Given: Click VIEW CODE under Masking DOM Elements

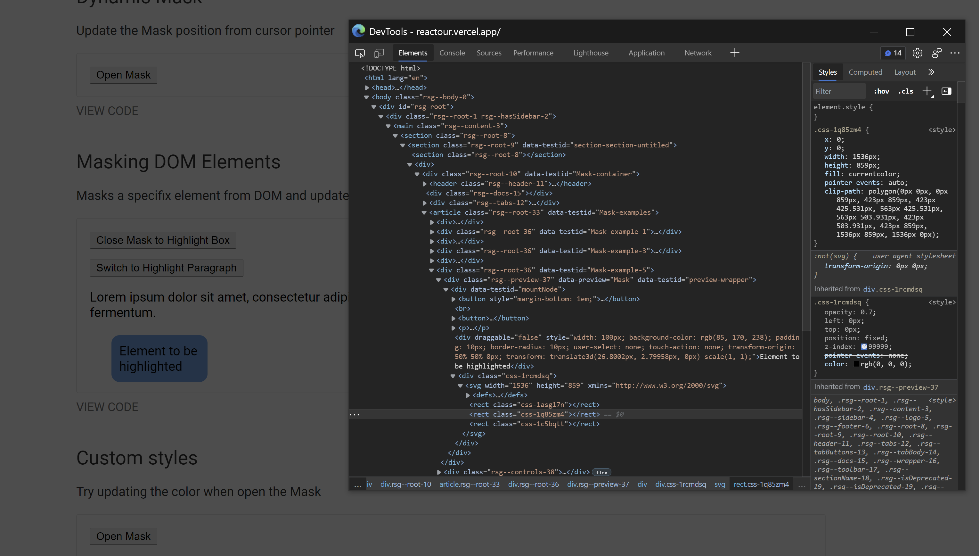Looking at the screenshot, I should coord(107,407).
